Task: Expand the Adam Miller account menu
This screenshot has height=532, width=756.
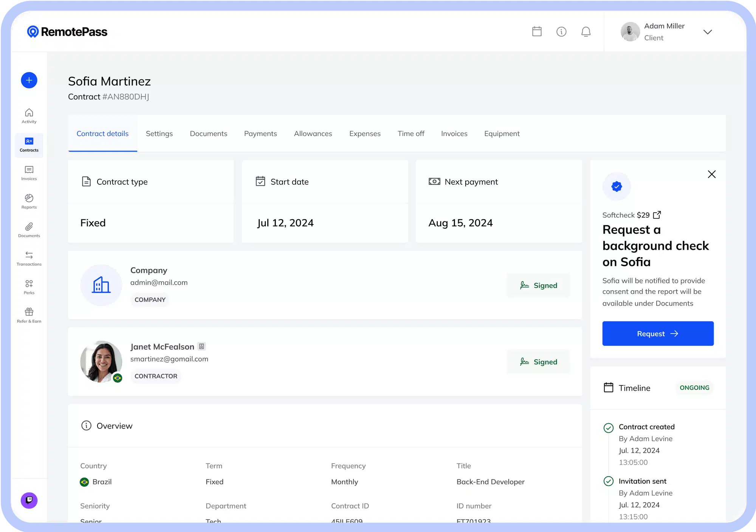Action: click(x=708, y=32)
